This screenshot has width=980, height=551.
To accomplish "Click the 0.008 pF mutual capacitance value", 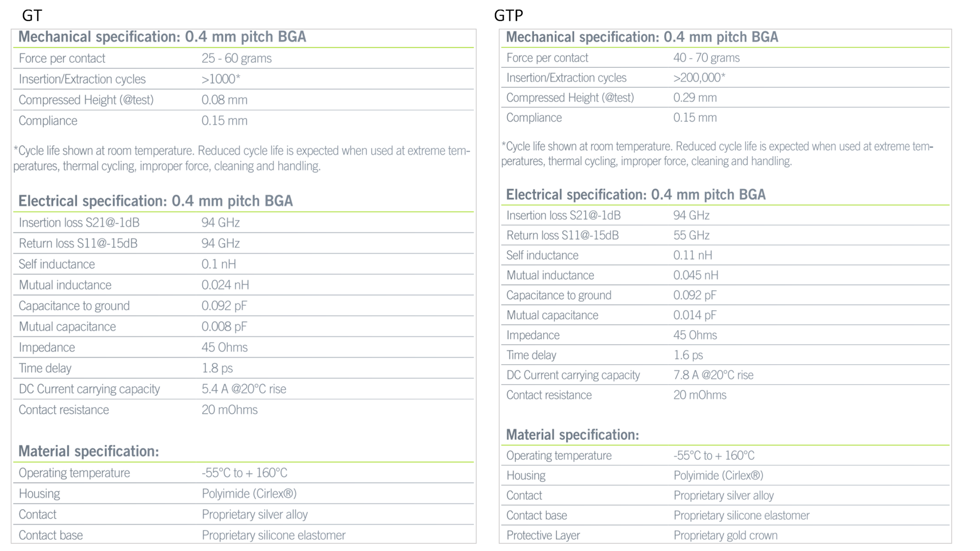I will [224, 327].
